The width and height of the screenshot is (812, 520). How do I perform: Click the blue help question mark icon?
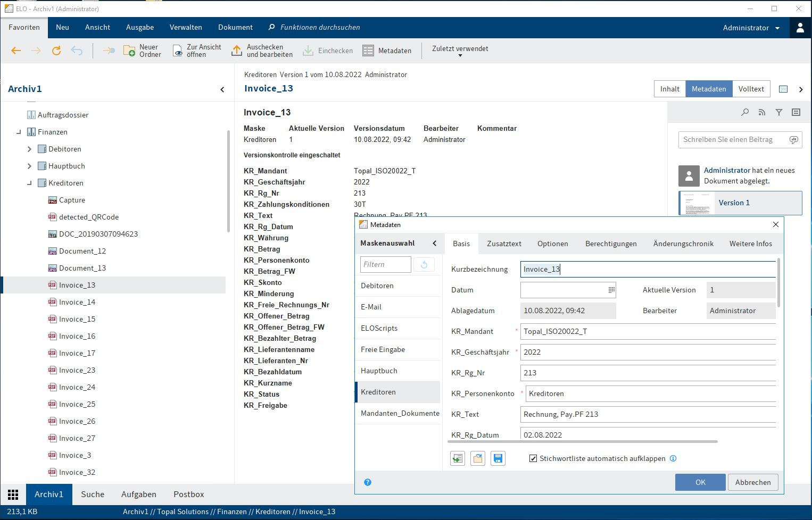[x=368, y=482]
